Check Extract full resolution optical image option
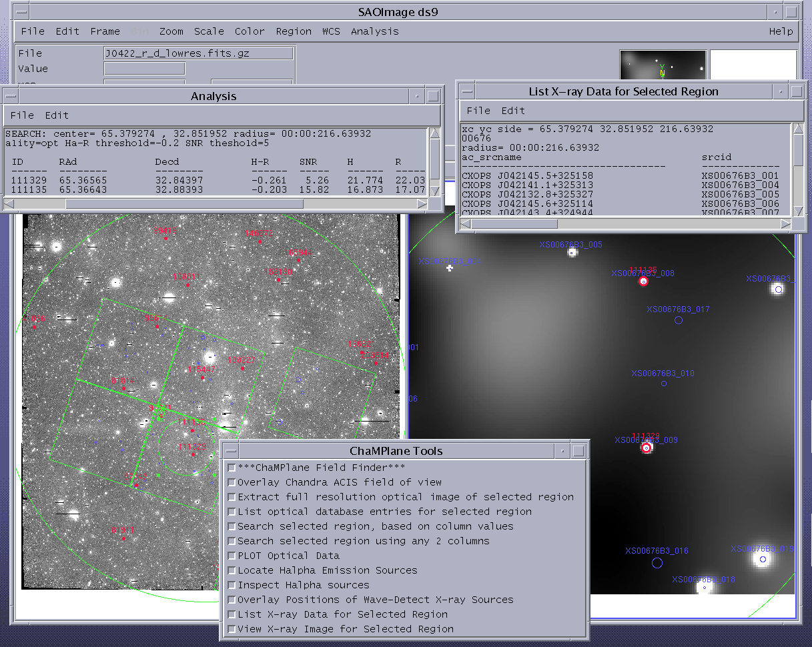Screen dimensions: 812x647 click(232, 497)
